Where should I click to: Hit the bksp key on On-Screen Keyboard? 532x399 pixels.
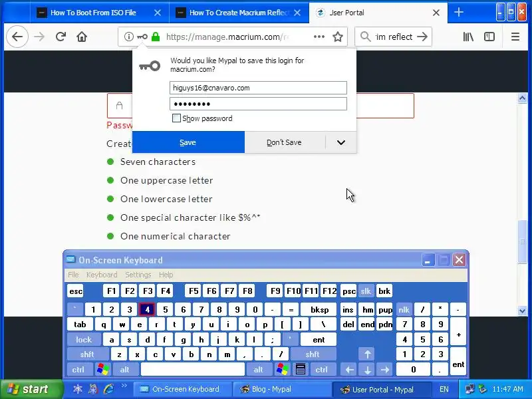(319, 309)
